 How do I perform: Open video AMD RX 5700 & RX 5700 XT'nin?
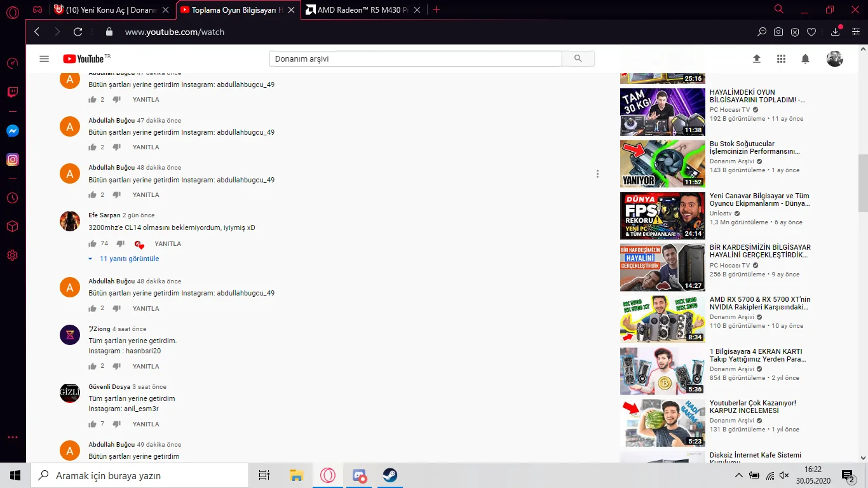pyautogui.click(x=760, y=303)
